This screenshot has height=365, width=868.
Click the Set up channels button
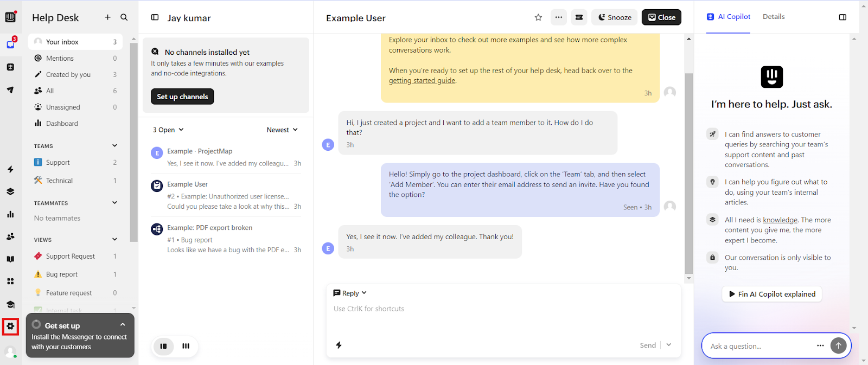click(182, 97)
